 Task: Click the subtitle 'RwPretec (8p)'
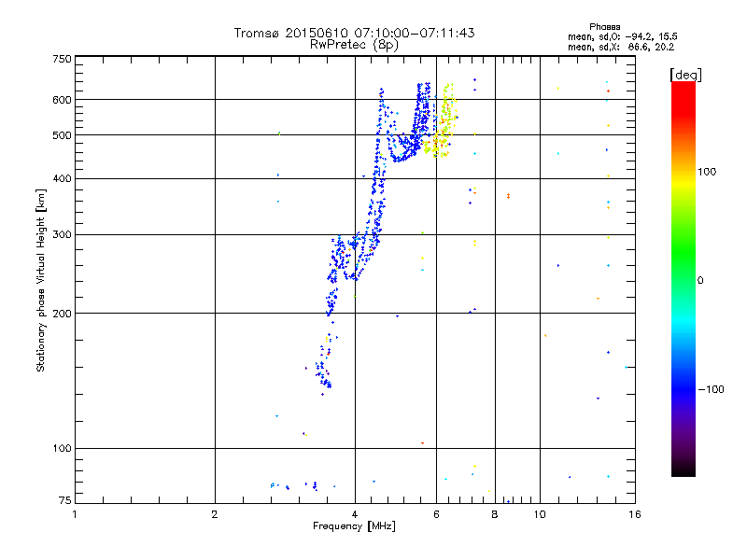point(354,45)
